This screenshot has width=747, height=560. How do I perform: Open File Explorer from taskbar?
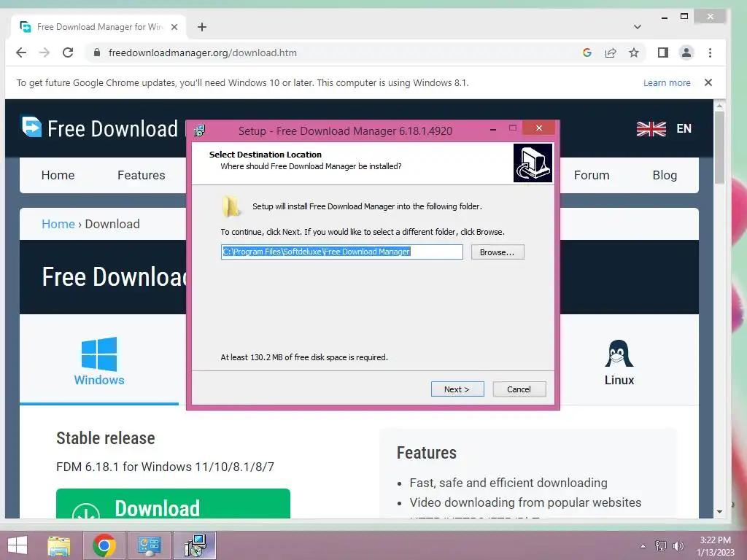point(59,545)
